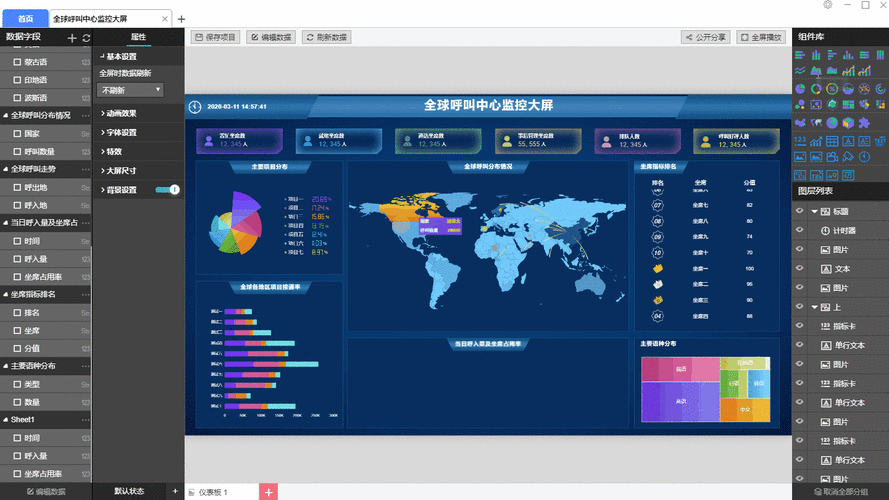The width and height of the screenshot is (889, 500).
Task: Open the 不刷新 refresh dropdown
Action: pyautogui.click(x=138, y=90)
